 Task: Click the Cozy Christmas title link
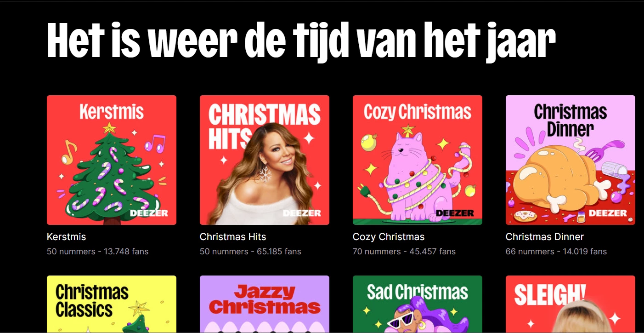tap(389, 237)
